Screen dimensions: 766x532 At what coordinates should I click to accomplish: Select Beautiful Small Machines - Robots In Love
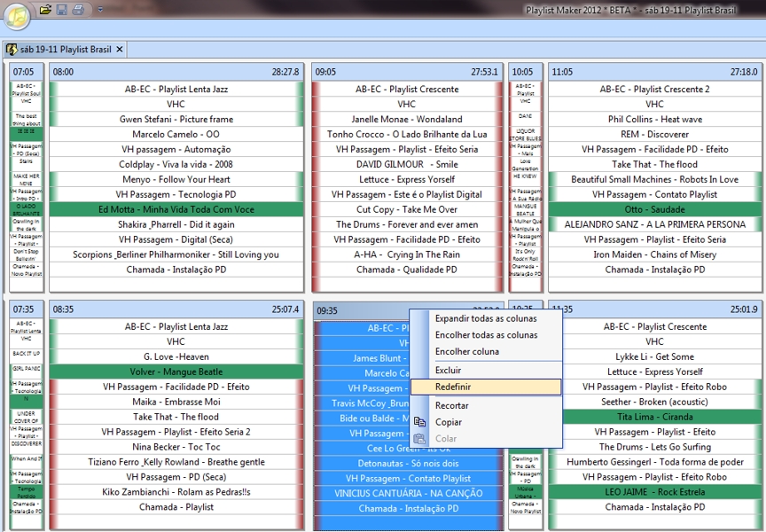coord(654,180)
